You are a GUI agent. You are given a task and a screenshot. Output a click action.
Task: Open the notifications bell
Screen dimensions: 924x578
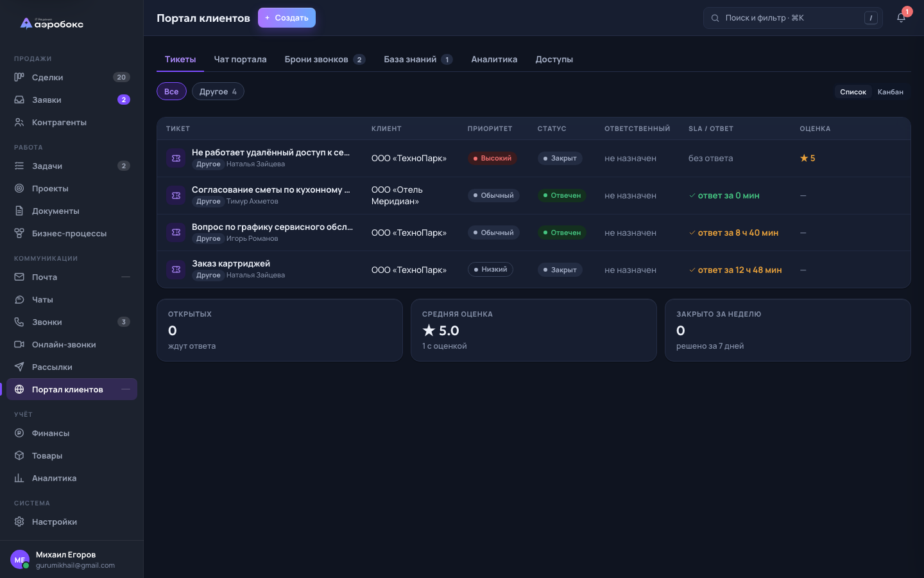tap(901, 18)
